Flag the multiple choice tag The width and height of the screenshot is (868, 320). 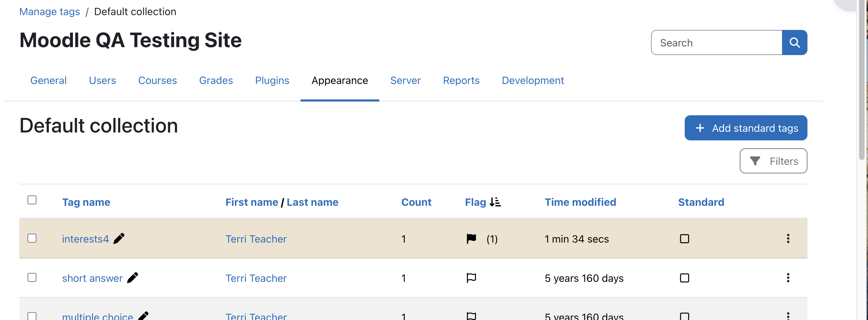point(471,316)
